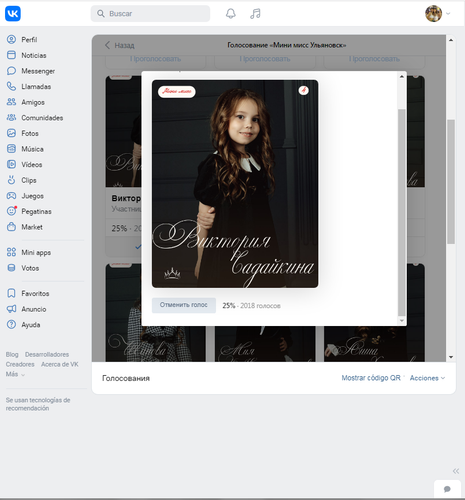This screenshot has height=500, width=465.
Task: Open the Blog footer link
Action: [x=12, y=354]
